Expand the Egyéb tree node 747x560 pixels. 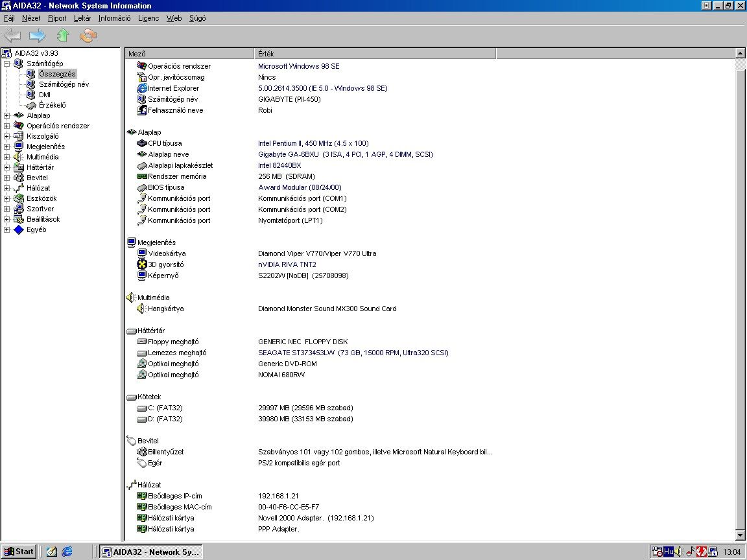(6, 230)
